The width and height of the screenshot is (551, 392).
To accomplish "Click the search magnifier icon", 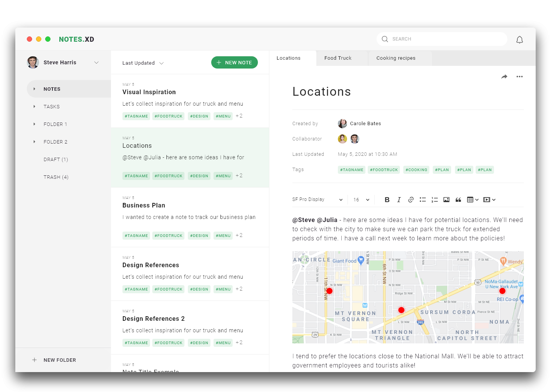I will pos(385,39).
